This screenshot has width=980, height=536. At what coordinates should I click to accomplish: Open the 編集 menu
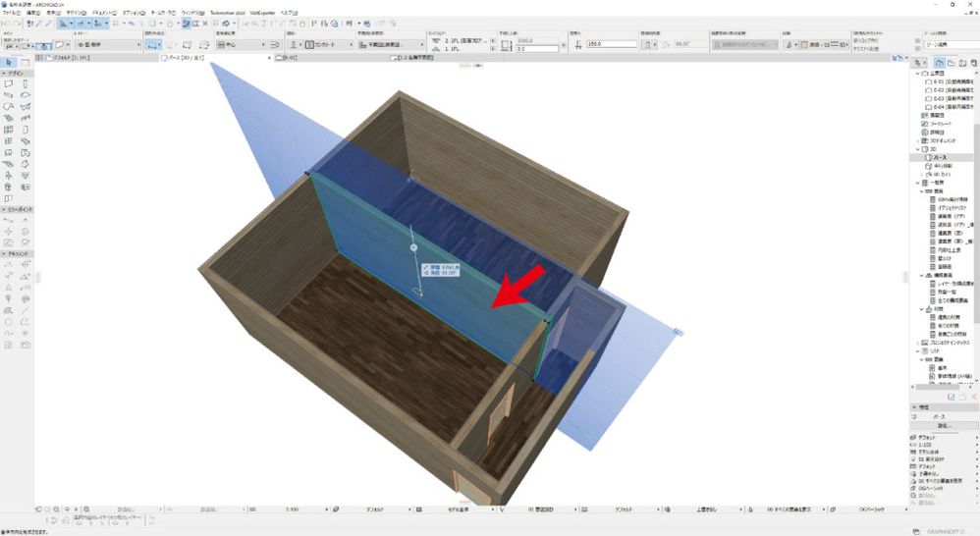pos(33,13)
